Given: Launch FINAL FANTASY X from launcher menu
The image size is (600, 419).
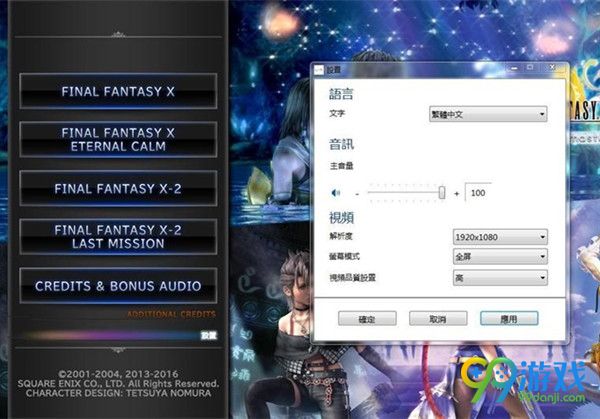Looking at the screenshot, I should pyautogui.click(x=118, y=91).
